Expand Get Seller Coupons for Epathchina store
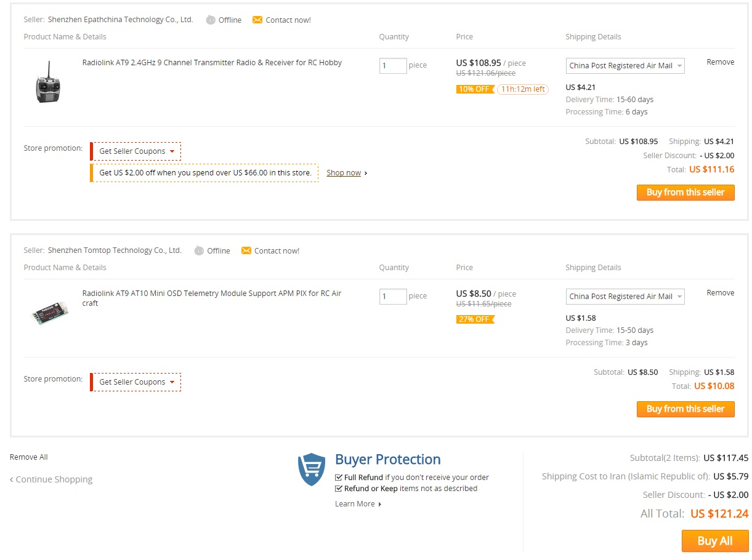The height and width of the screenshot is (560, 752). 136,151
